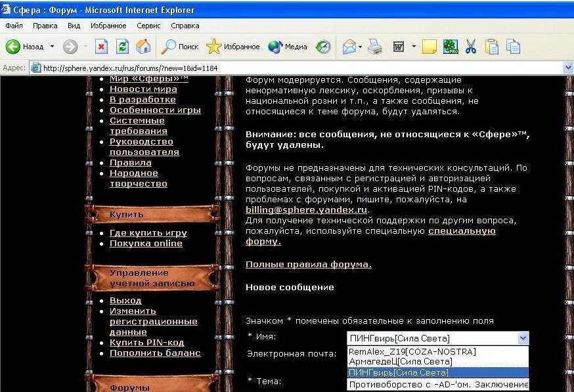Select highlighted ПИНГвирь[Сила Света] option
The width and height of the screenshot is (574, 392).
pyautogui.click(x=437, y=372)
